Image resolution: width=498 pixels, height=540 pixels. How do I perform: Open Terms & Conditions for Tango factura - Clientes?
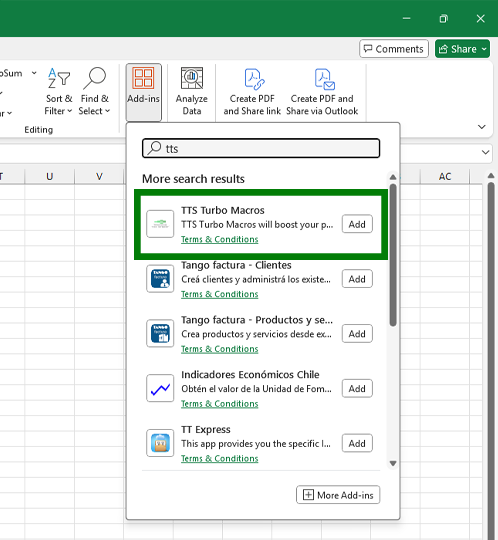pyautogui.click(x=220, y=294)
